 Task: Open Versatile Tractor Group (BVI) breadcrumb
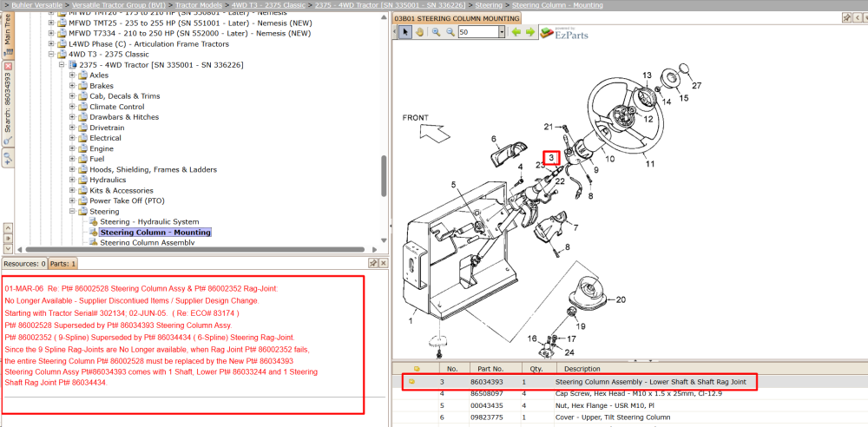(x=120, y=5)
